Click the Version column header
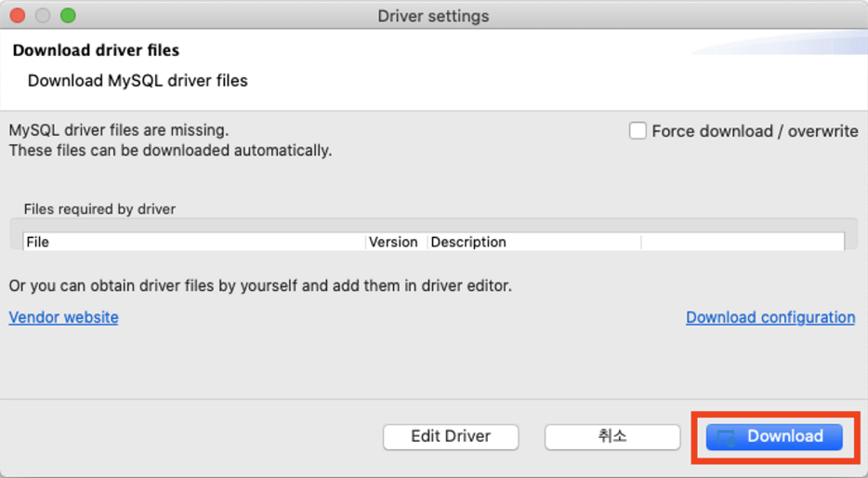The height and width of the screenshot is (478, 868). [x=396, y=242]
